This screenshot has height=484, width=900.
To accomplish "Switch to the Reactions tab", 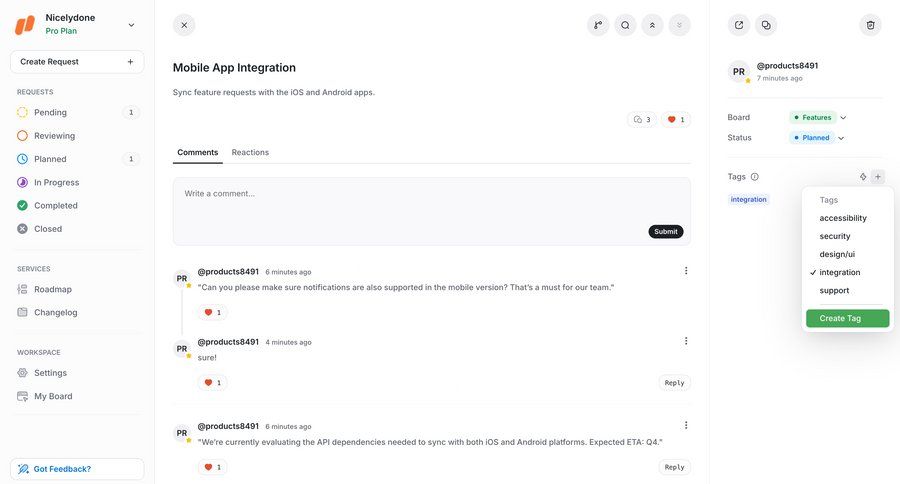I will (x=250, y=152).
